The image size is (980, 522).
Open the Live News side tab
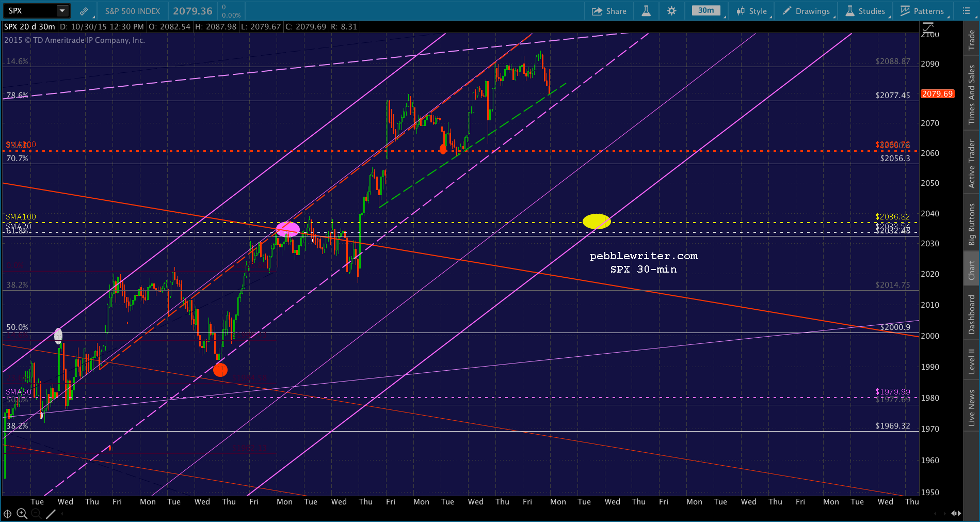click(972, 408)
